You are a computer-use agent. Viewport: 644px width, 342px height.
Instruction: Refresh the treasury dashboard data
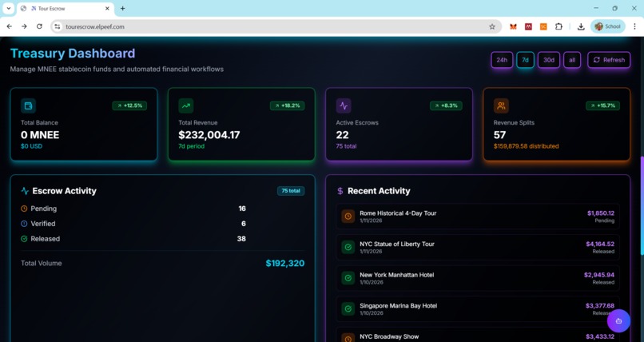point(609,60)
